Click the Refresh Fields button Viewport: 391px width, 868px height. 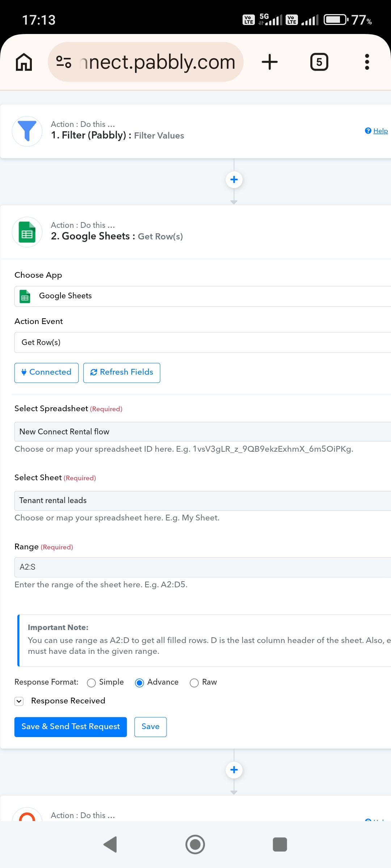click(122, 373)
